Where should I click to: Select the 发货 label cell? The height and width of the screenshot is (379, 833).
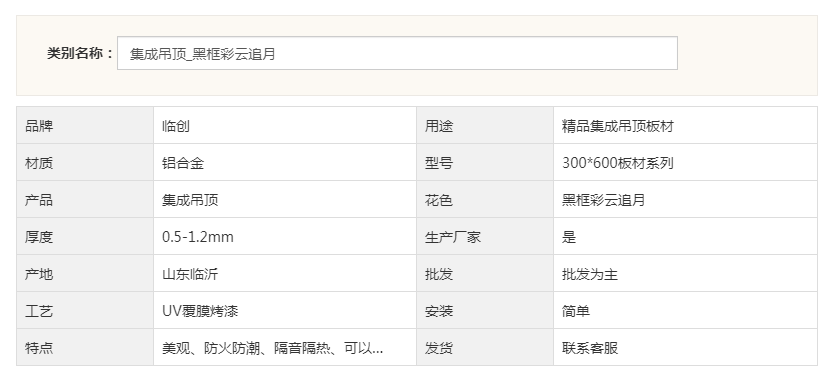tap(485, 348)
